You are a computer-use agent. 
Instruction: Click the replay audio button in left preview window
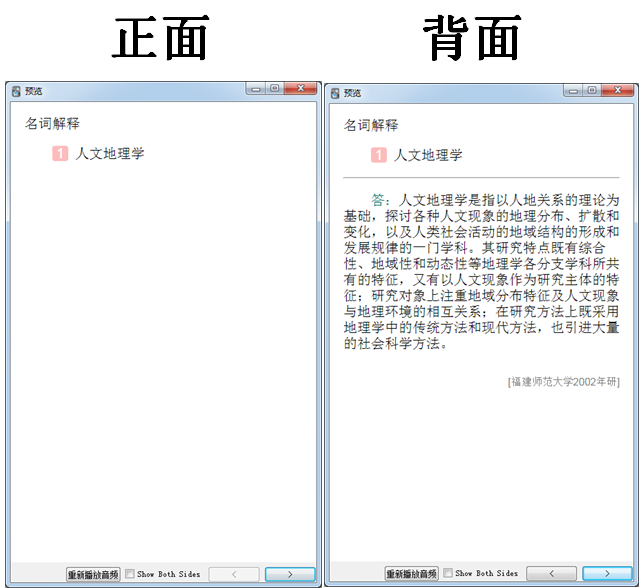click(x=93, y=574)
